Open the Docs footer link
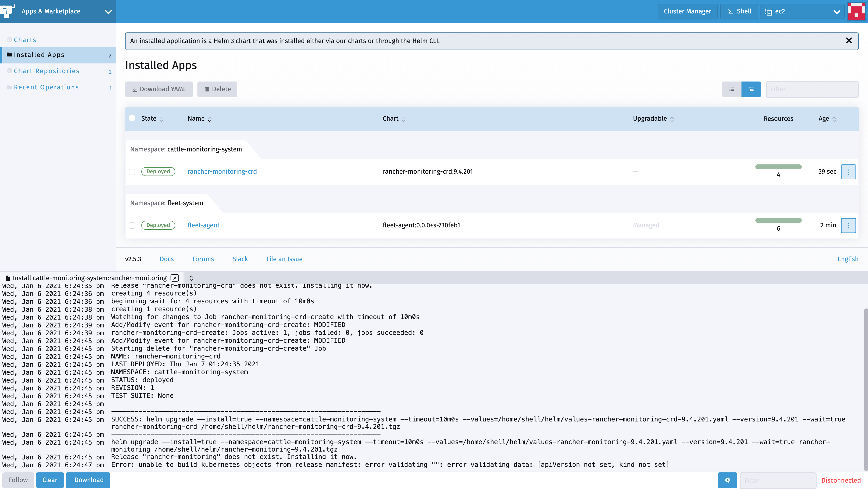Viewport: 868px width, 490px height. 167,259
